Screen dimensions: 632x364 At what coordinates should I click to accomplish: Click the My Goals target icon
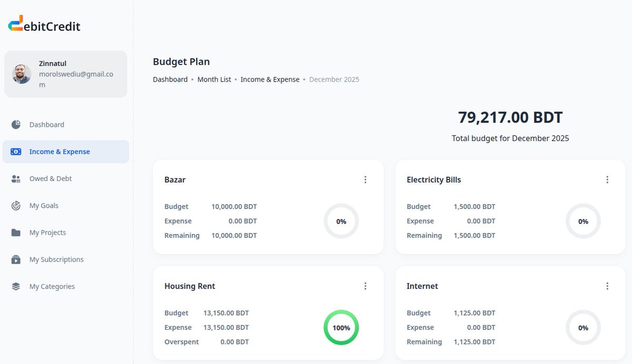point(16,205)
